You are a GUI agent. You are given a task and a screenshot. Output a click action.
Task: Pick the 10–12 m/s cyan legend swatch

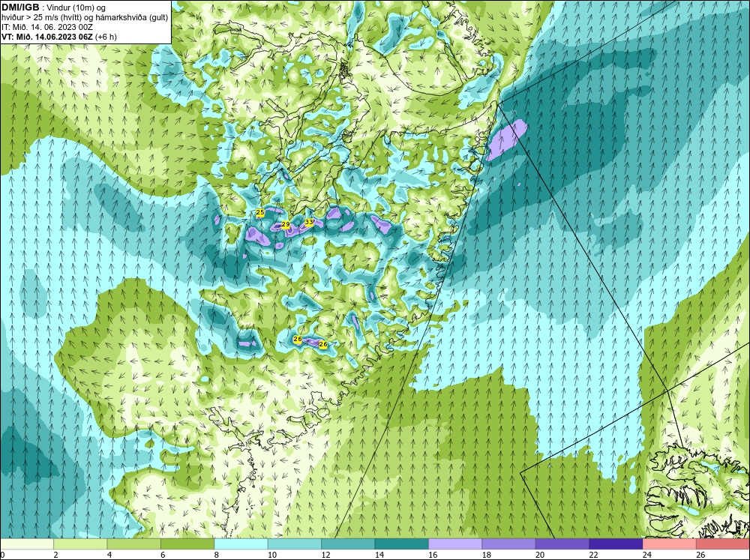295,544
